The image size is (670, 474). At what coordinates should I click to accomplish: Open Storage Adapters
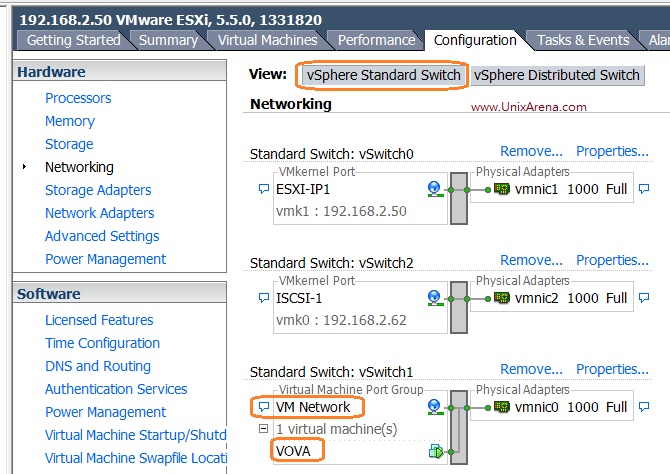coord(98,190)
